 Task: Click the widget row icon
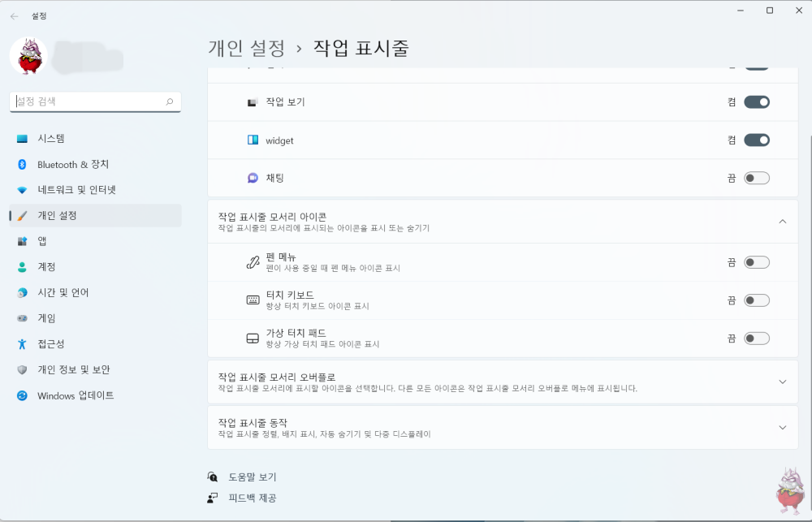[x=253, y=140]
